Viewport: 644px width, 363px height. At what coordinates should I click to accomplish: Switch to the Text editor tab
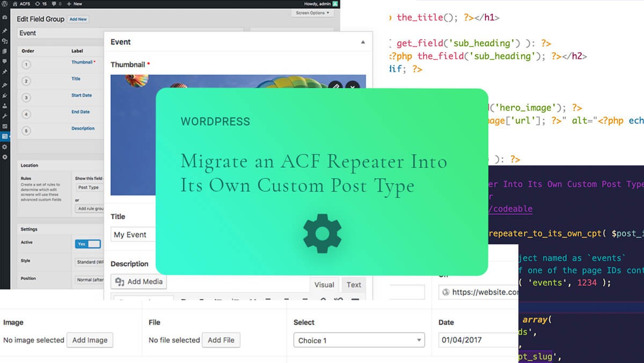point(353,285)
